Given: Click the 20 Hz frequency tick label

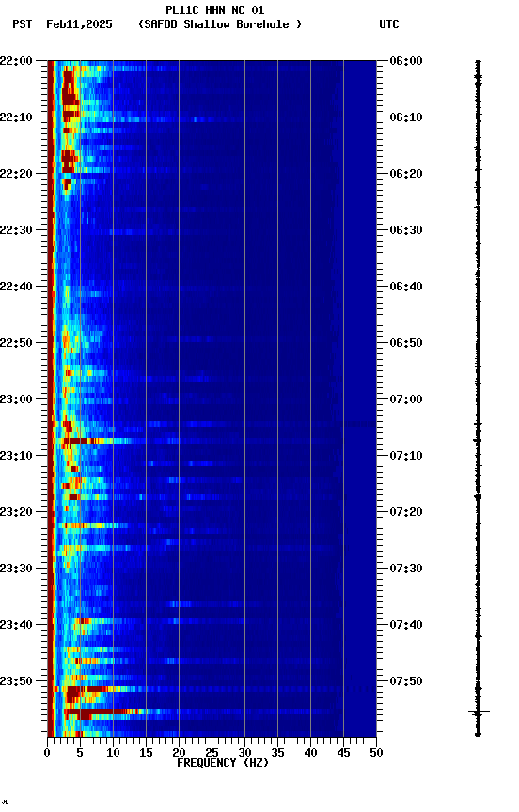Looking at the screenshot, I should click(x=179, y=753).
